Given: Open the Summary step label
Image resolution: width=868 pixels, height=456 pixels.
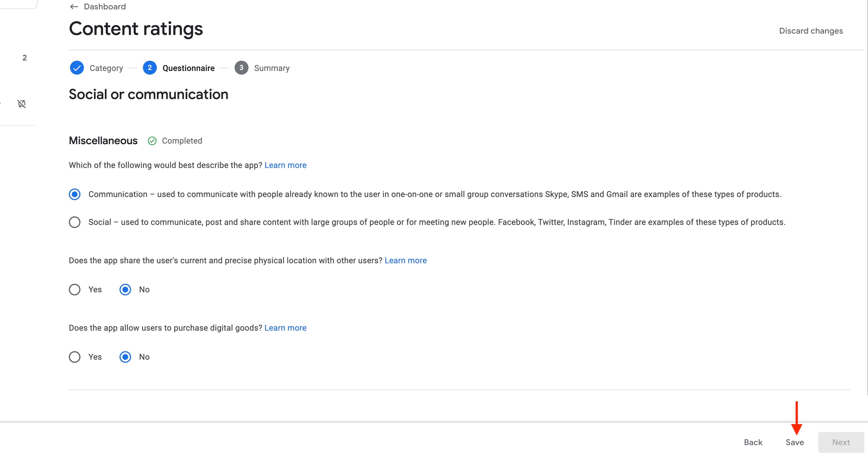Looking at the screenshot, I should click(272, 68).
